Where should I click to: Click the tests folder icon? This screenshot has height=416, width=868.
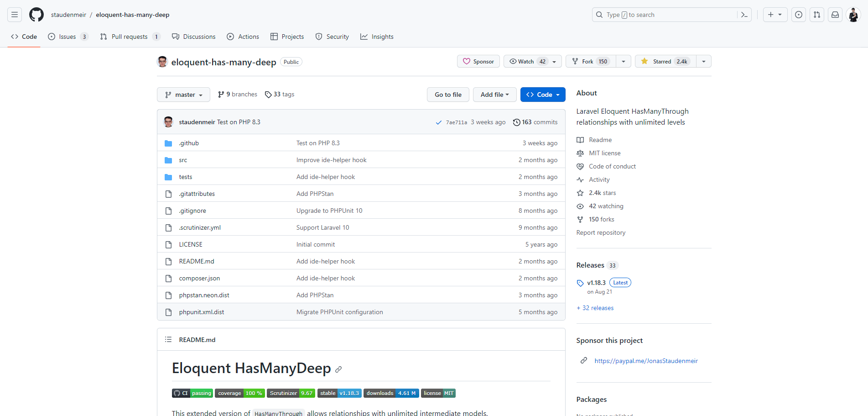168,177
